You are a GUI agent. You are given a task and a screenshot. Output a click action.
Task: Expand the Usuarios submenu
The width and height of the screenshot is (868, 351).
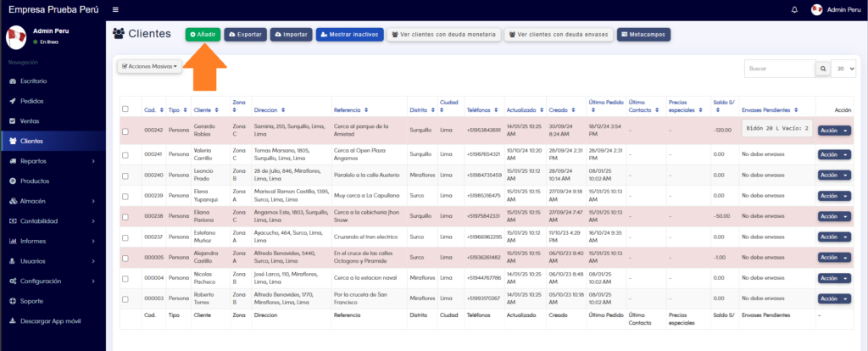click(53, 261)
